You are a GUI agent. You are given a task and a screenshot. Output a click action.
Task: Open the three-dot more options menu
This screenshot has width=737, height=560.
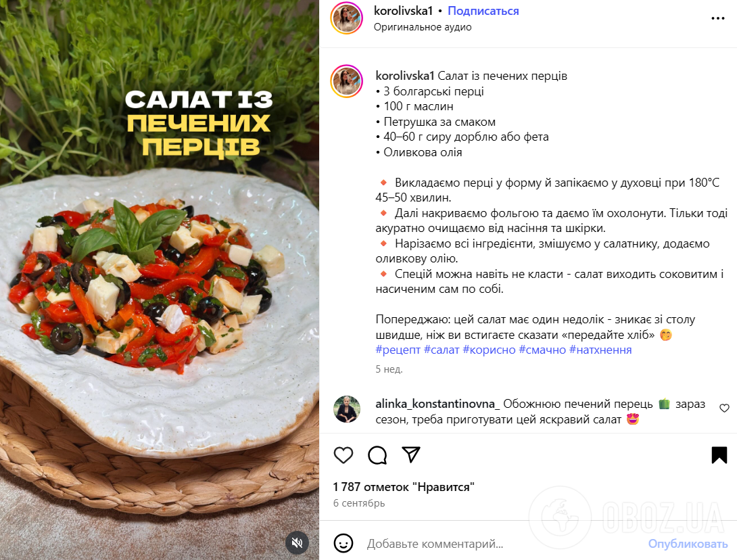click(717, 18)
